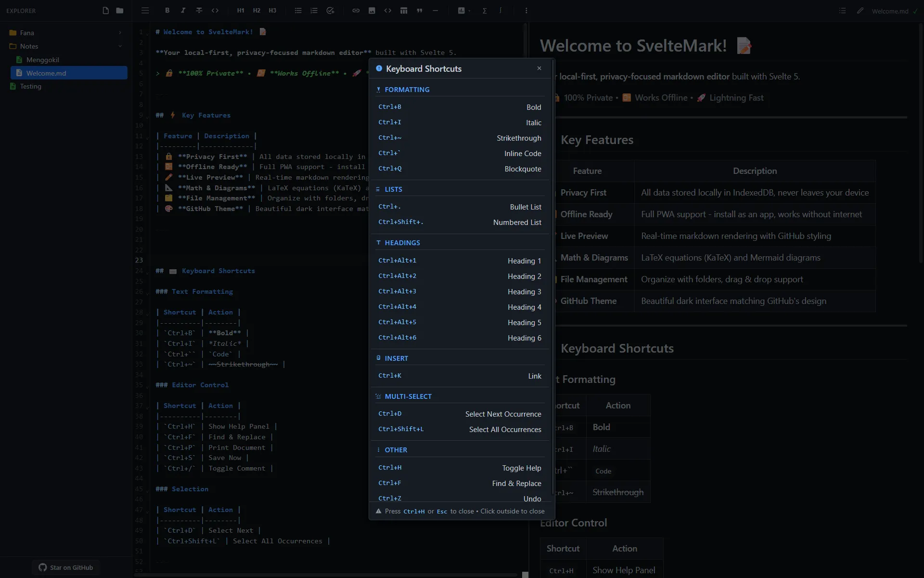Click the Select All Occurrences row

pos(460,429)
